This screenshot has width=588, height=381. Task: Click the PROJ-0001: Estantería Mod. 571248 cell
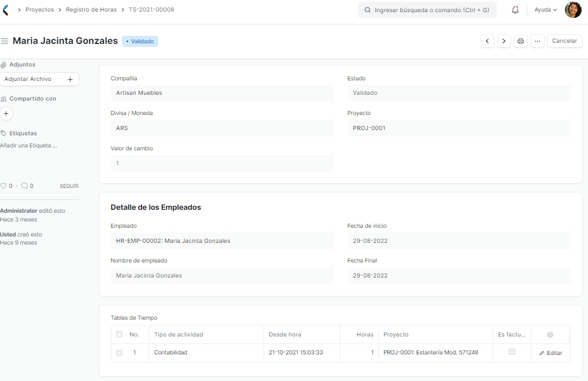pos(436,353)
